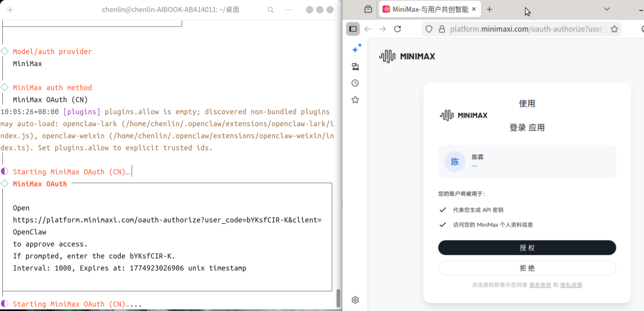Click the 陈 user avatar circle
This screenshot has height=311, width=644.
(x=455, y=162)
